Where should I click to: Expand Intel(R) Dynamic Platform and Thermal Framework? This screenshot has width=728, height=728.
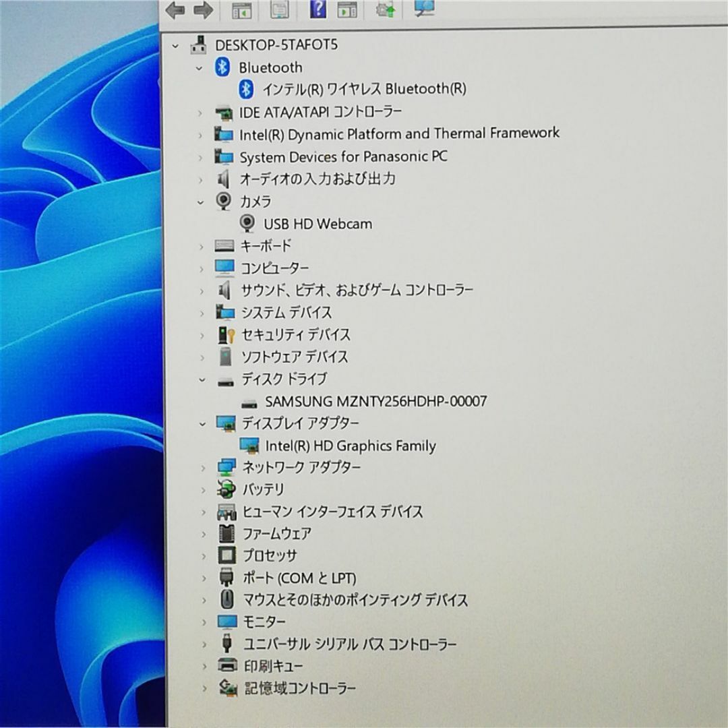coord(200,135)
